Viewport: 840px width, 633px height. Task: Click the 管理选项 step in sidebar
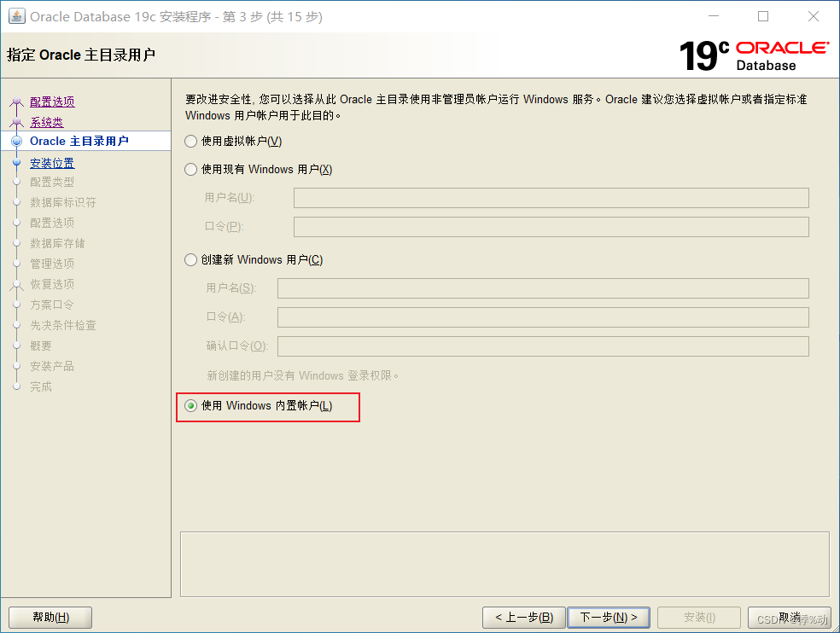tap(52, 264)
